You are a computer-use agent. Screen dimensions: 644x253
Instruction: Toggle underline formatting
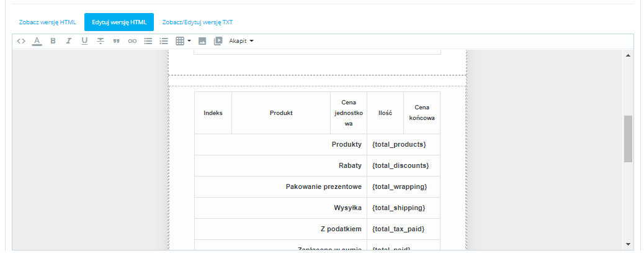(84, 41)
